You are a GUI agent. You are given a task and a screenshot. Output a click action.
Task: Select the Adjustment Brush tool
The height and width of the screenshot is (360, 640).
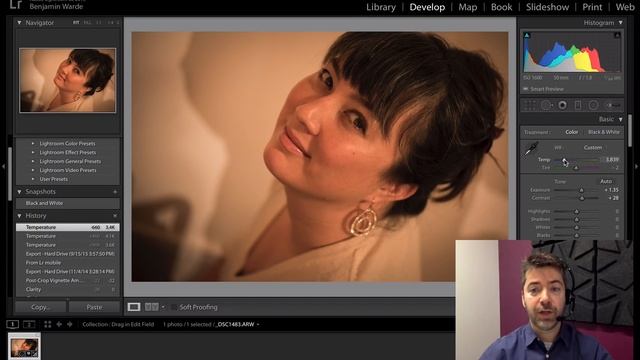(612, 105)
